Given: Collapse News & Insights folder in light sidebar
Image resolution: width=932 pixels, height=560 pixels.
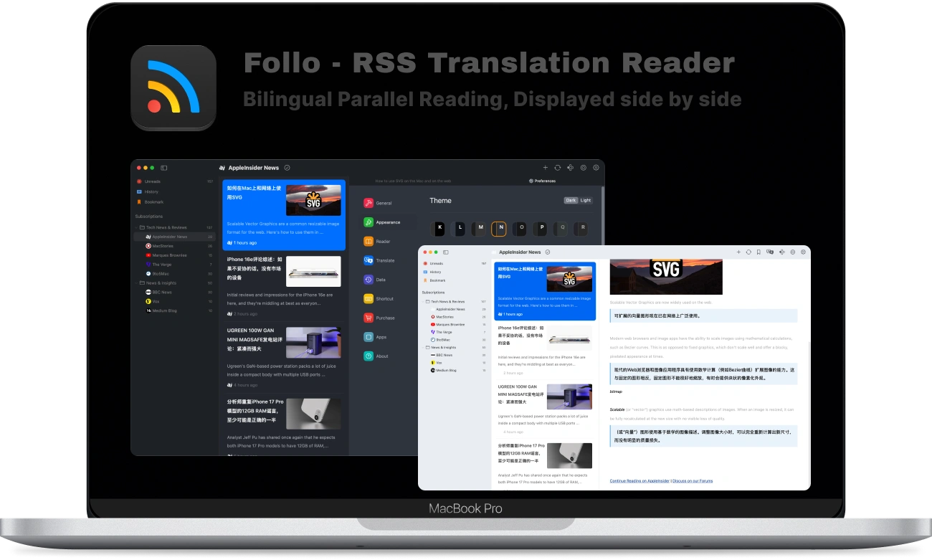Looking at the screenshot, I should [423, 347].
